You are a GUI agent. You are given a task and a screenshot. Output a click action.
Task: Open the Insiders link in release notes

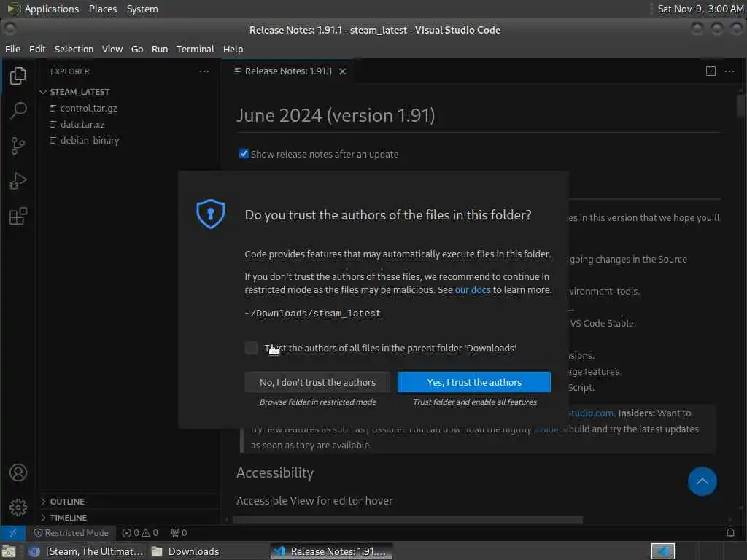[x=550, y=429]
